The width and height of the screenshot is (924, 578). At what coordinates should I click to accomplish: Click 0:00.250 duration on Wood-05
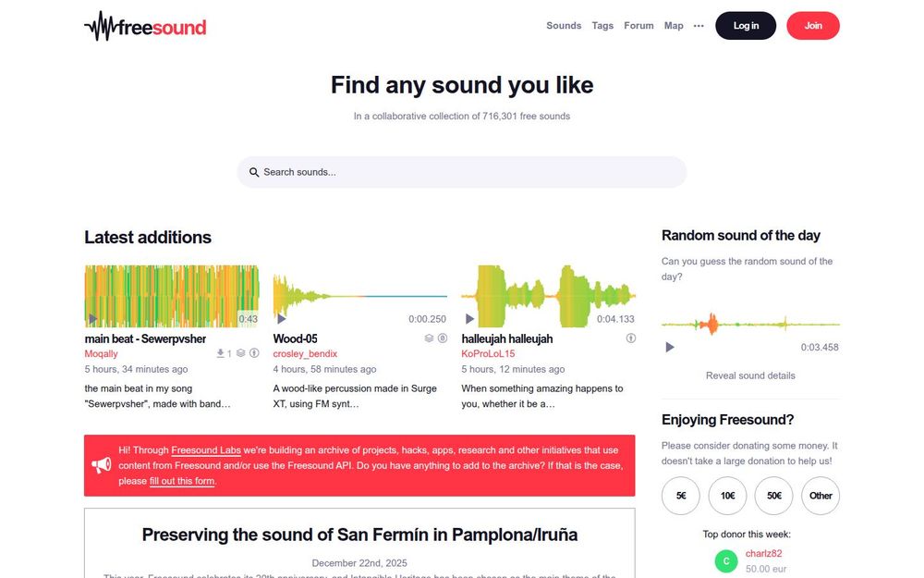coord(427,319)
